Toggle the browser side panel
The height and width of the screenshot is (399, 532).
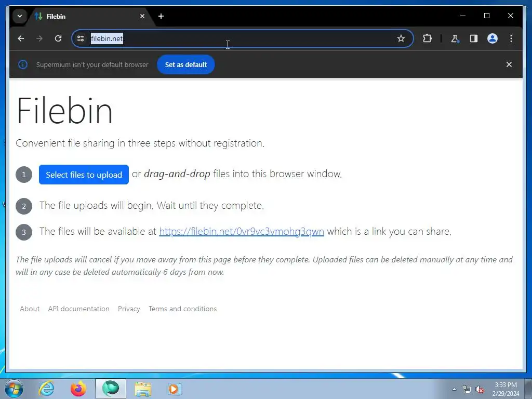[474, 38]
